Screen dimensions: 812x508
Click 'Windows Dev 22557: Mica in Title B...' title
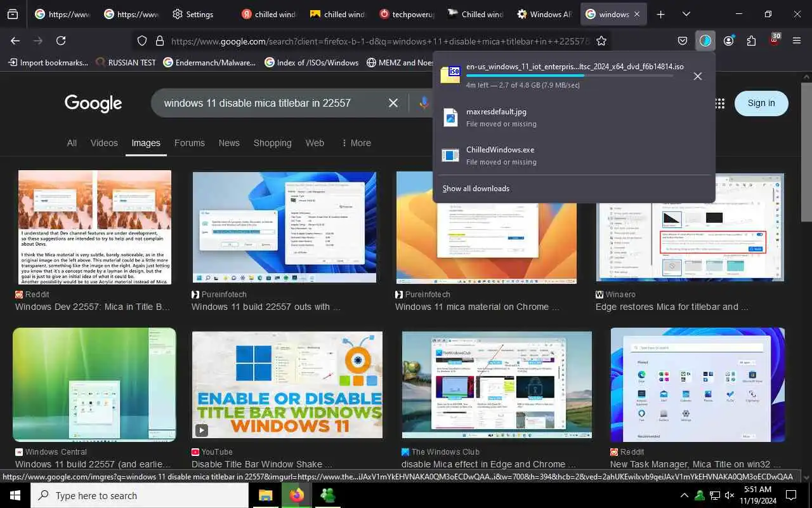pyautogui.click(x=93, y=307)
